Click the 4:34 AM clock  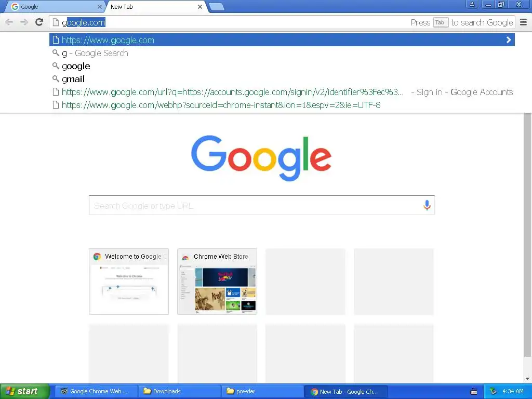point(513,391)
